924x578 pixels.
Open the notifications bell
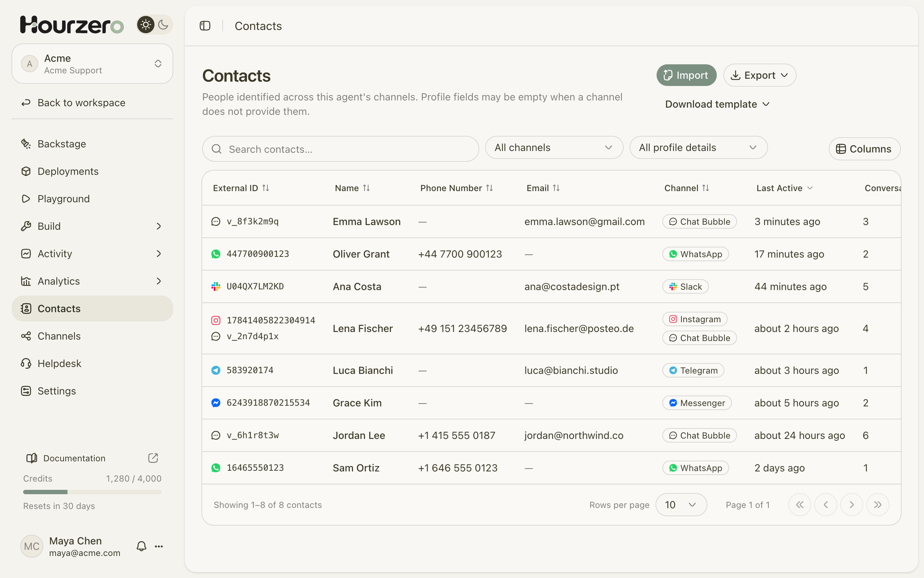click(x=141, y=546)
